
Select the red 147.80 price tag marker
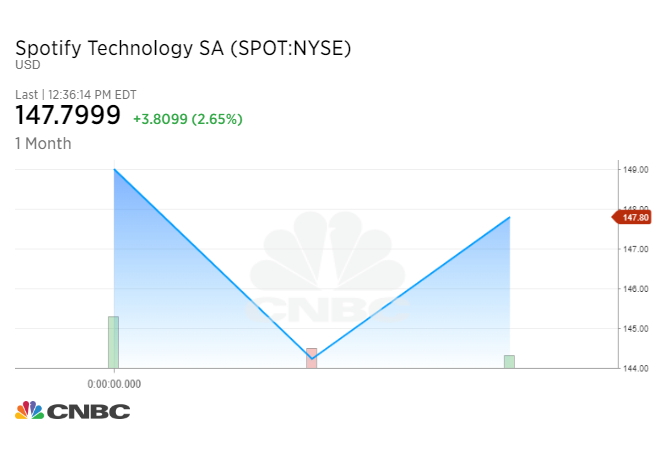[632, 218]
